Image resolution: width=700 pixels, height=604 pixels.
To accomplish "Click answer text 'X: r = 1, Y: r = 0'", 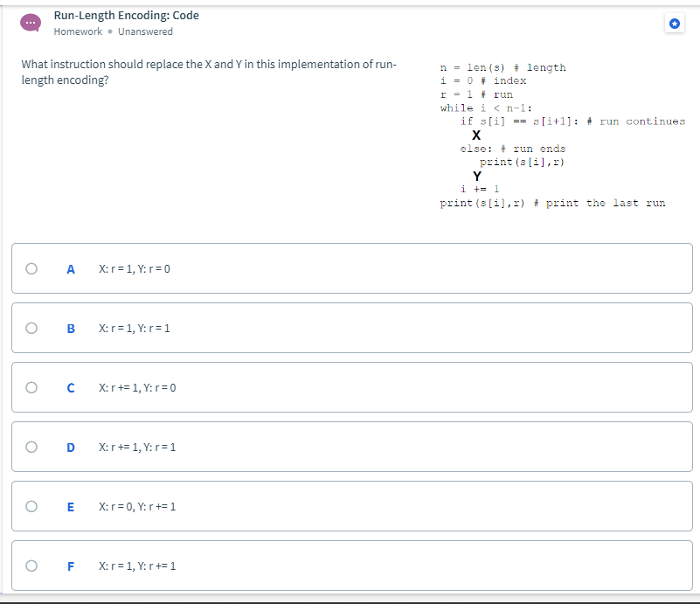I will [135, 268].
